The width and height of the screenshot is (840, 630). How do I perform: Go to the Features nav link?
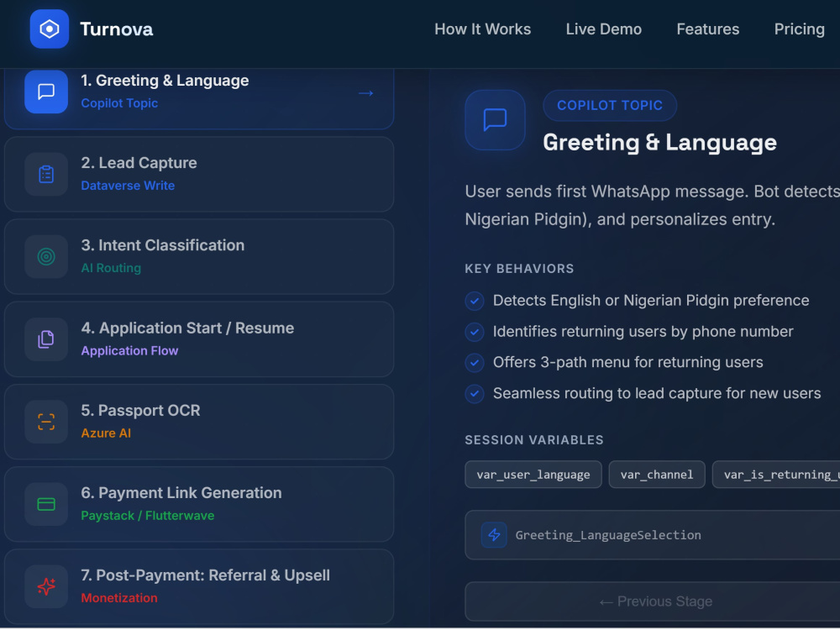coord(707,29)
